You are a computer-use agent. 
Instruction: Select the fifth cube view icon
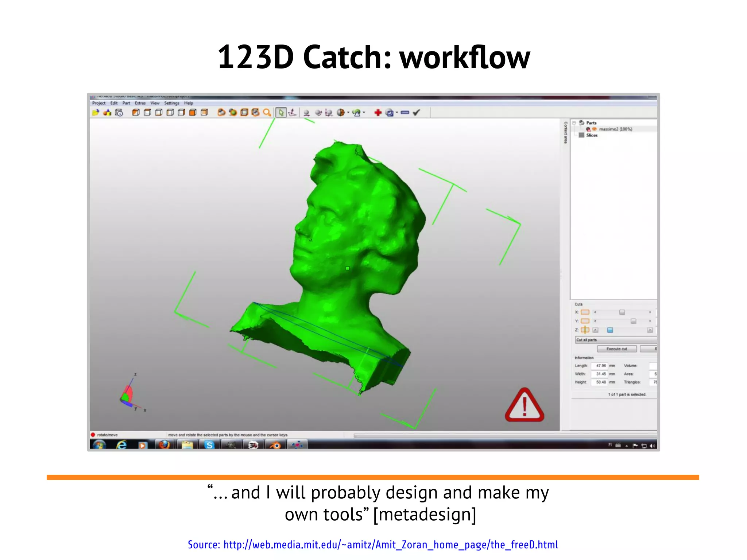tap(181, 113)
